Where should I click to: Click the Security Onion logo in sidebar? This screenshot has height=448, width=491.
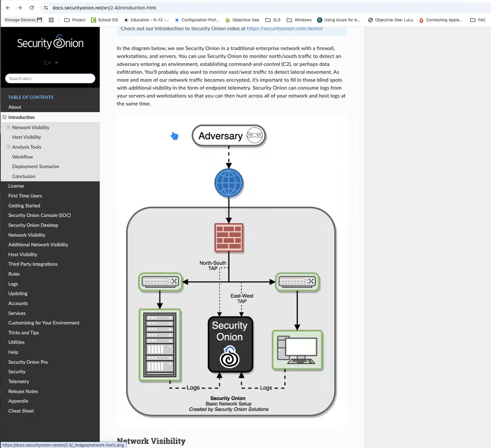click(50, 43)
